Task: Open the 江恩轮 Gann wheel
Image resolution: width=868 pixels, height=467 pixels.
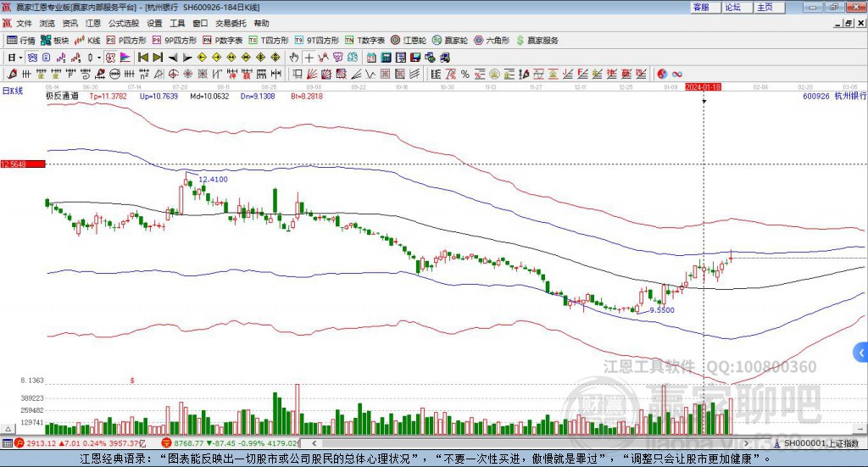Action: [x=409, y=41]
